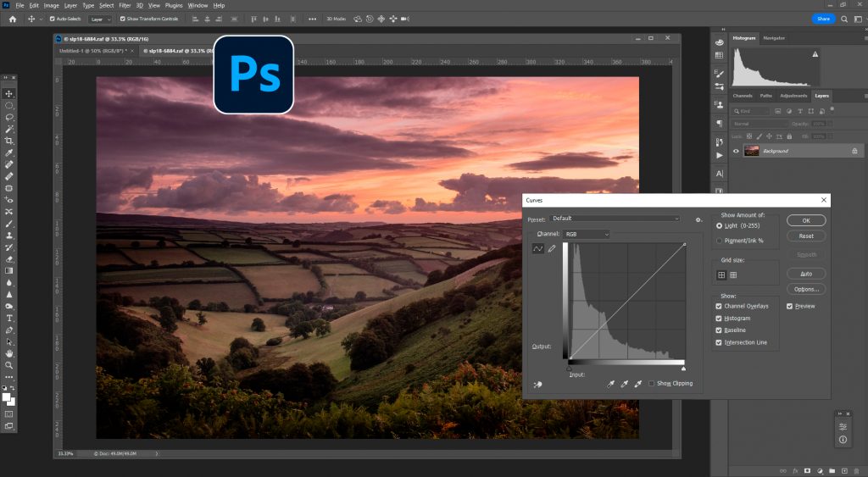
Task: Open the Paragraph panel icon in dock
Action: point(719,123)
